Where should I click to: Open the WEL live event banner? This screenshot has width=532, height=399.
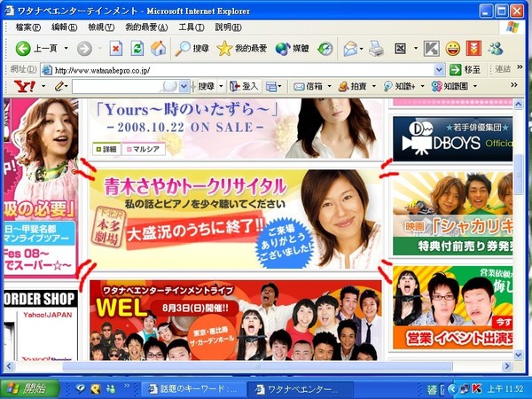click(236, 320)
